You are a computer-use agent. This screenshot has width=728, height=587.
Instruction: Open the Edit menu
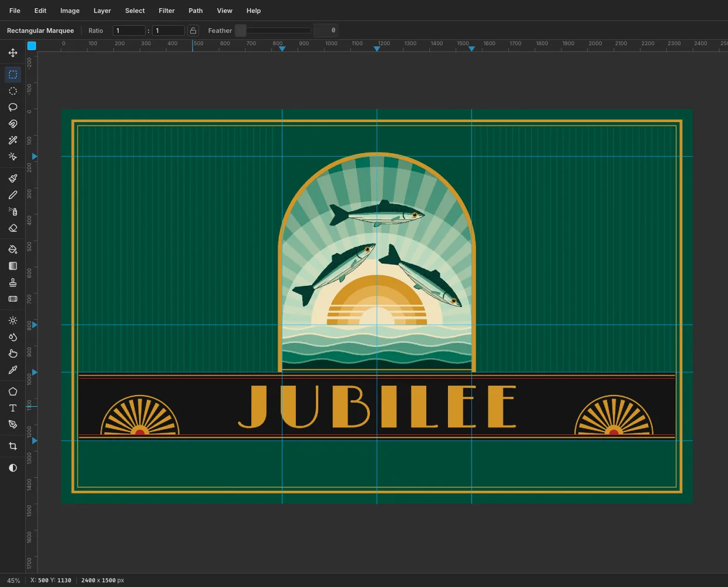41,11
